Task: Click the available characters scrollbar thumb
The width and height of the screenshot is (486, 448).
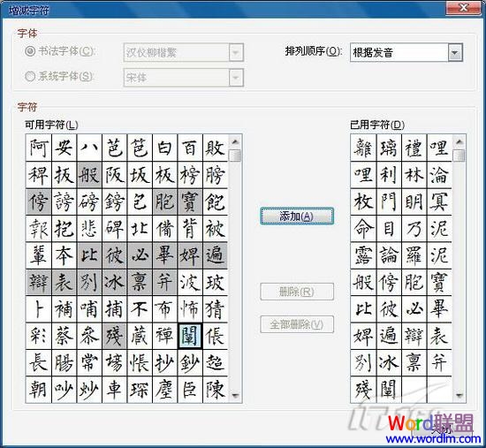Action: pos(236,156)
